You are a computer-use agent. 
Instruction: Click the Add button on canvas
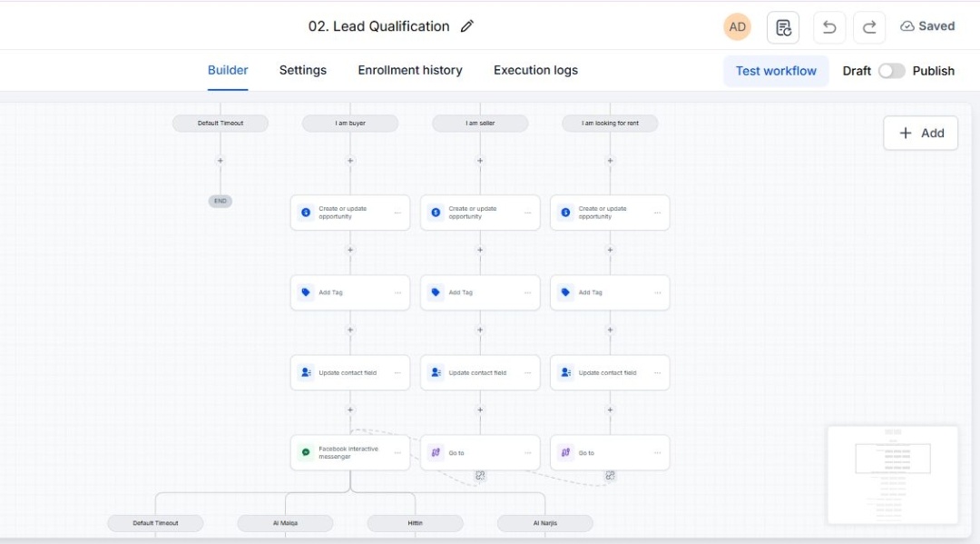tap(920, 134)
